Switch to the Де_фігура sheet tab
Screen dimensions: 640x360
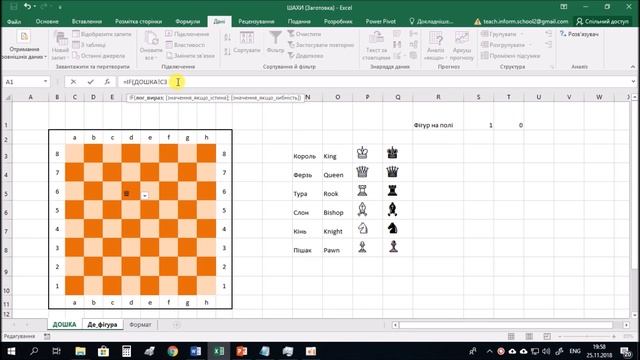tap(102, 324)
